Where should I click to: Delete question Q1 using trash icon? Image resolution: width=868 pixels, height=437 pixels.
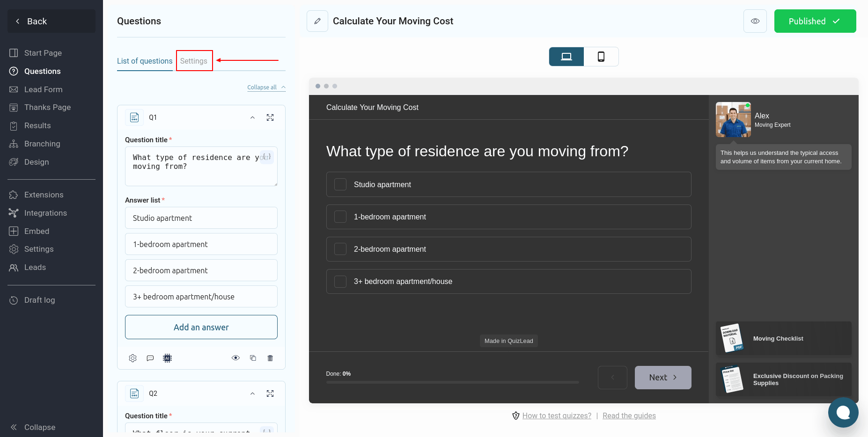(270, 358)
